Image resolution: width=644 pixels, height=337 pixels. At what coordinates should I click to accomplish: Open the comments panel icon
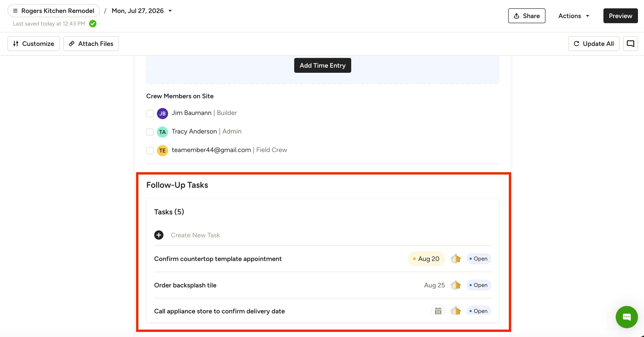[x=630, y=44]
